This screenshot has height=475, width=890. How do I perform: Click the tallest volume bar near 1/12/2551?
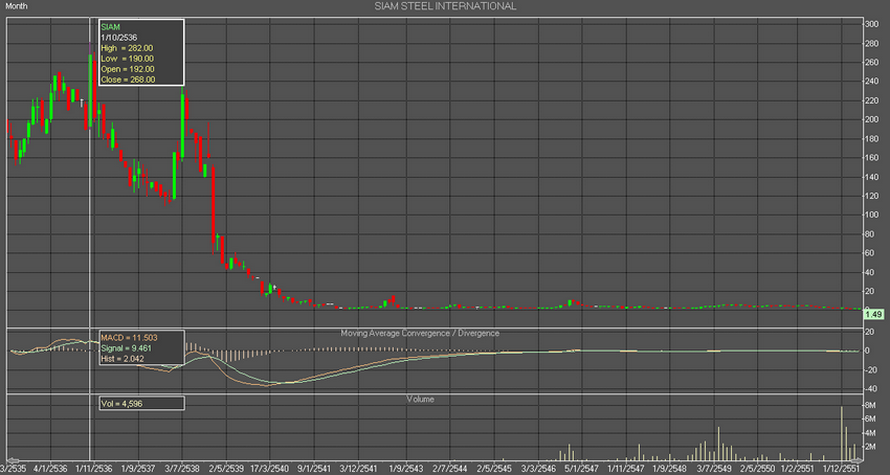841,434
